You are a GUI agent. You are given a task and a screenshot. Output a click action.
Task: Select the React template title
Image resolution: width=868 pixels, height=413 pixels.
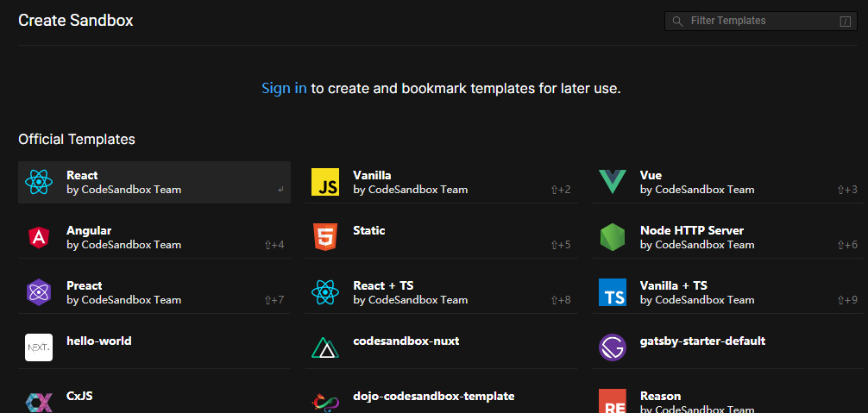tap(82, 175)
